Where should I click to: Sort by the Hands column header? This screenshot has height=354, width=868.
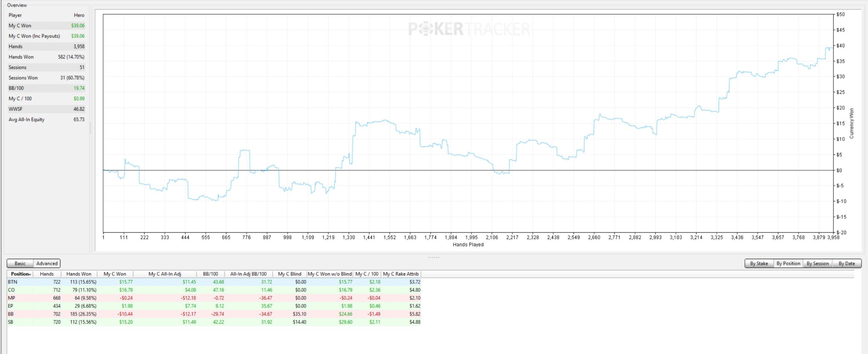(x=47, y=274)
